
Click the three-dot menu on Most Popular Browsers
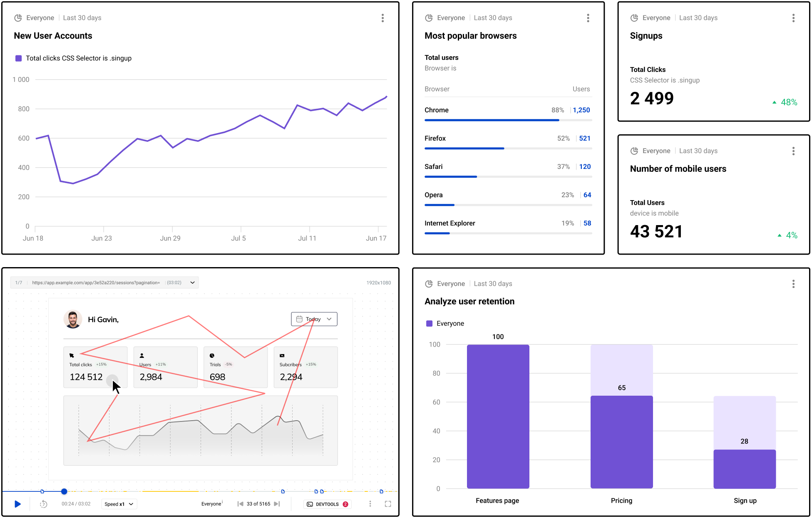click(588, 17)
